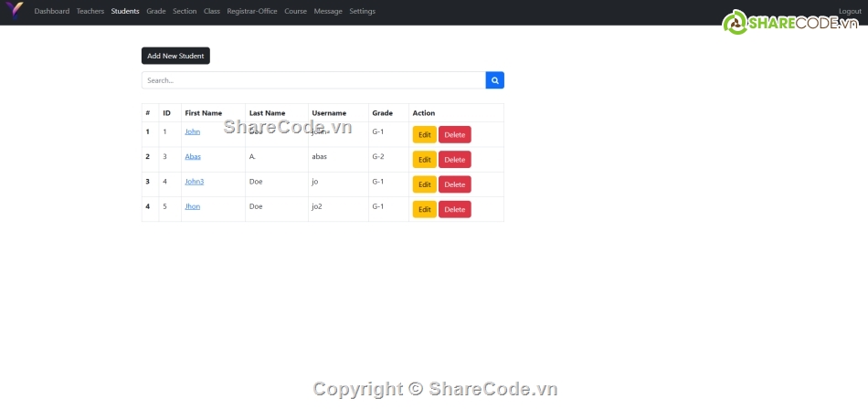Viewport: 868px width, 409px height.
Task: Open the Section nav item
Action: [x=185, y=12]
